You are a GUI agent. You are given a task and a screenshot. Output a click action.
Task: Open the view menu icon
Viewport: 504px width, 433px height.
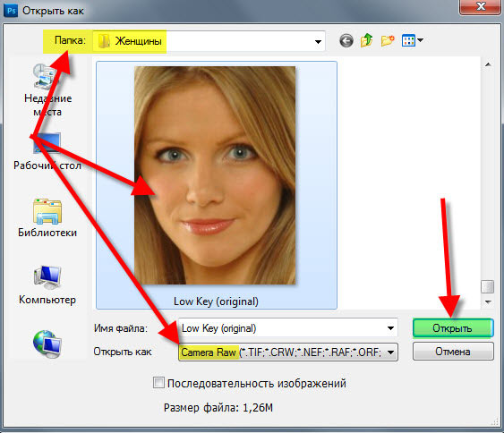[413, 40]
